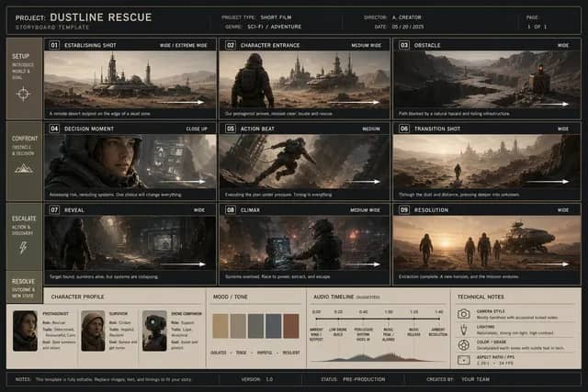This screenshot has height=392, width=588.
Task: Click the "TECHNICAL NOTES" heading
Action: tap(481, 297)
